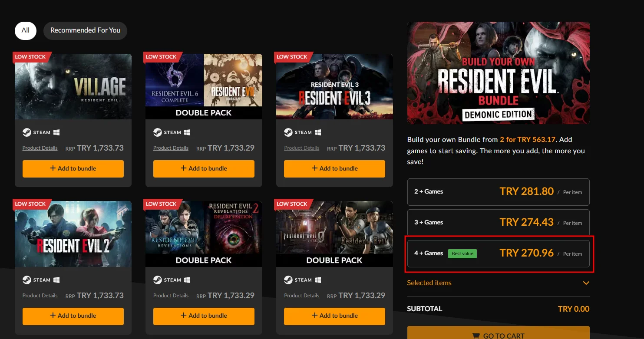Open Product Details for Resident Evil 2
This screenshot has height=339, width=644.
(40, 296)
